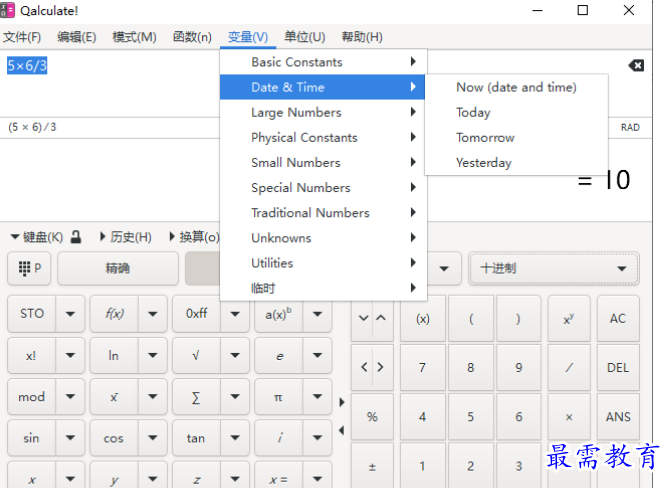This screenshot has width=668, height=488.
Task: Click the AC clear all button
Action: (618, 319)
